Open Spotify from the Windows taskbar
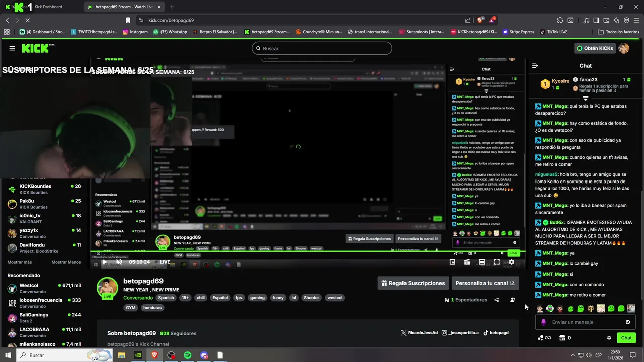The image size is (644, 362). 187,355
